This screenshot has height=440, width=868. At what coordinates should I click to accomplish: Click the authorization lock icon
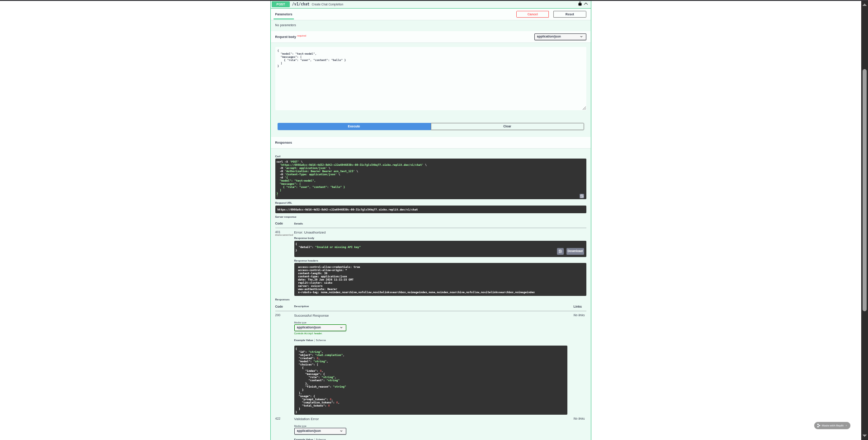tap(580, 4)
